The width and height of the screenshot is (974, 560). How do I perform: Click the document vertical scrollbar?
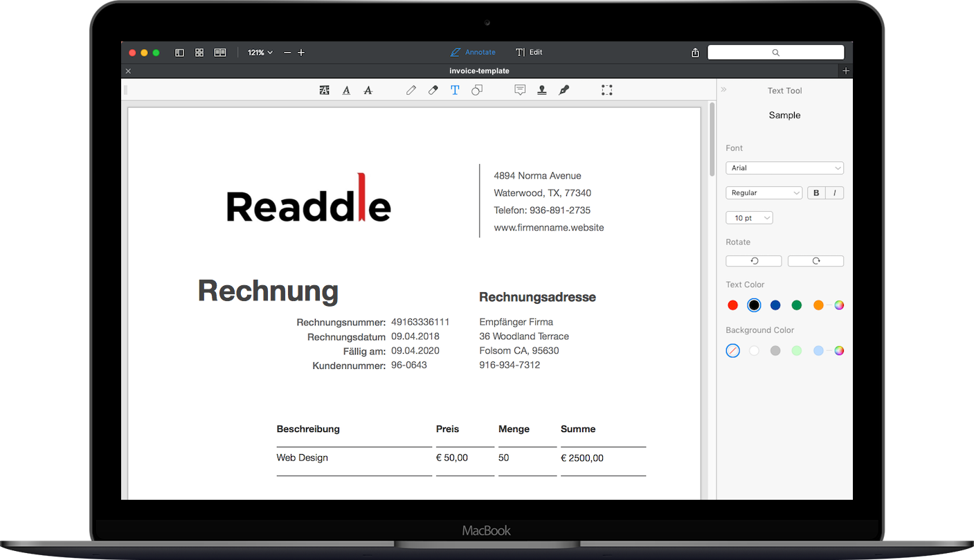point(712,140)
